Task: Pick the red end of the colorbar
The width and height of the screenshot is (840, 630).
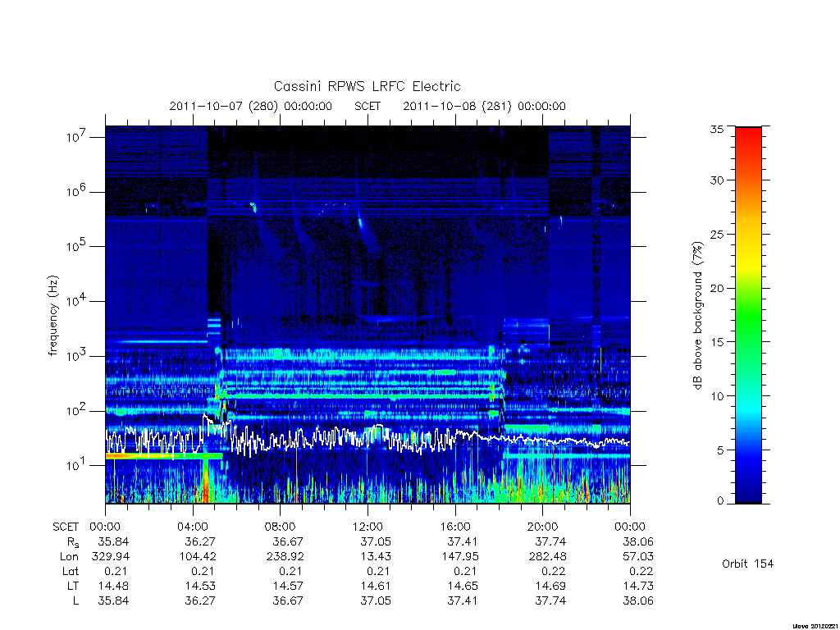Action: pos(748,134)
